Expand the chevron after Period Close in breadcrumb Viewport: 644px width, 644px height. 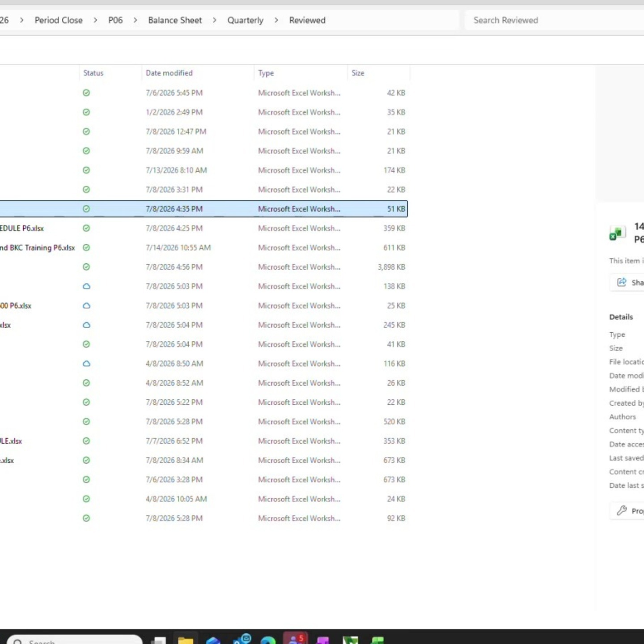pos(95,20)
